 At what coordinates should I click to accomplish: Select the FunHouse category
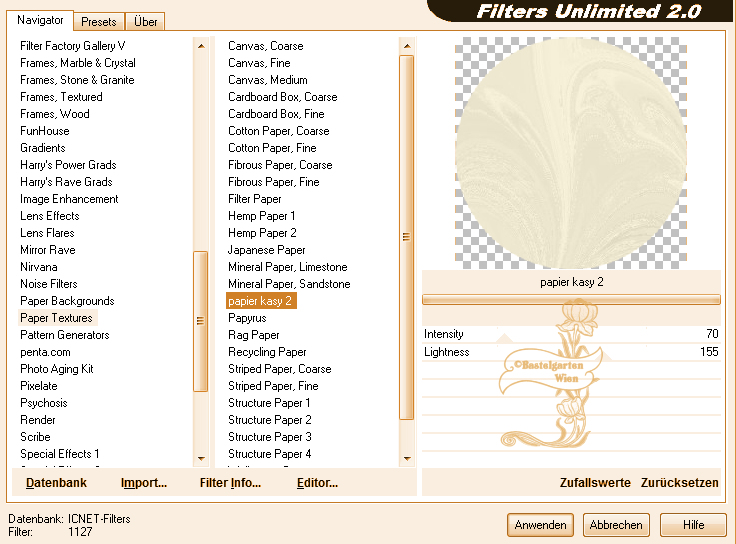coord(45,130)
